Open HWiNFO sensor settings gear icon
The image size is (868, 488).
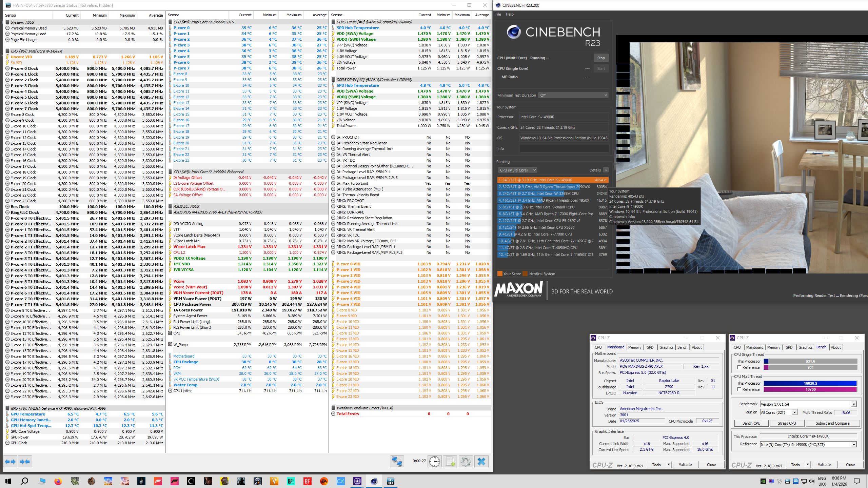coord(466,462)
